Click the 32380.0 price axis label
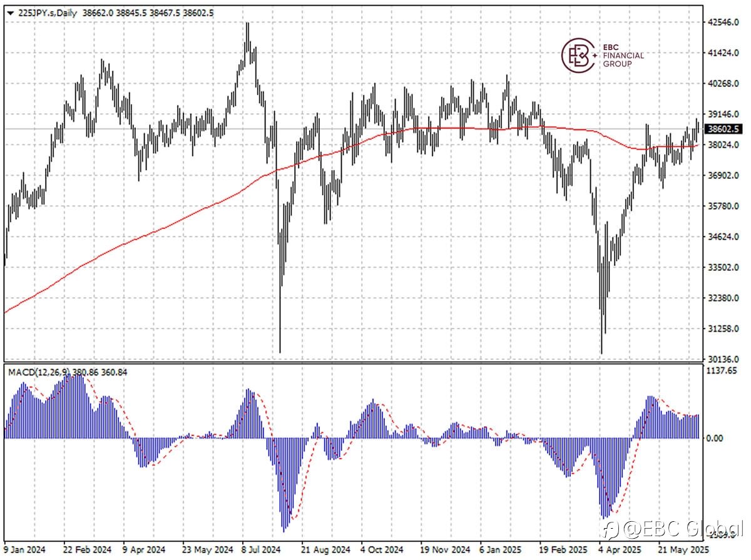The width and height of the screenshot is (751, 560). click(723, 298)
